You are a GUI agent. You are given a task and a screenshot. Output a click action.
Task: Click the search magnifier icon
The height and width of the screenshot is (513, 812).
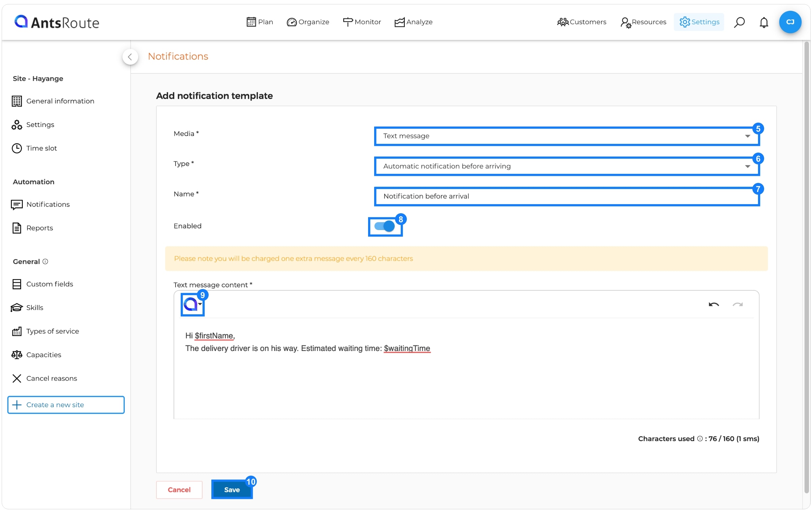[739, 22]
